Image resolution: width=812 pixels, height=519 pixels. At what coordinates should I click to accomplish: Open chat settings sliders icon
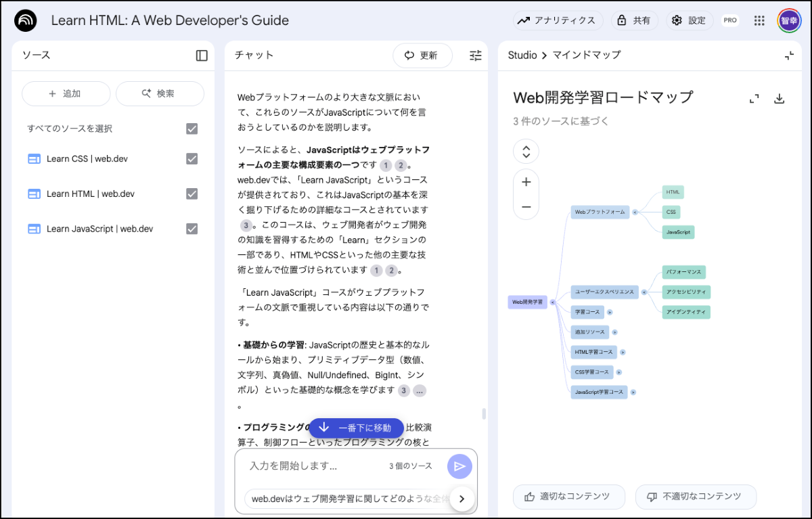(x=476, y=55)
